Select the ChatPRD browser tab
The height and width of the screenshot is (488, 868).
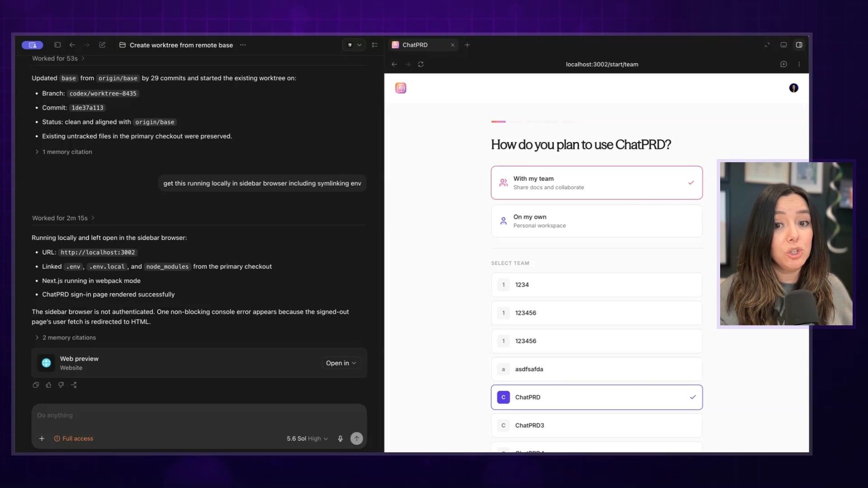tap(424, 45)
